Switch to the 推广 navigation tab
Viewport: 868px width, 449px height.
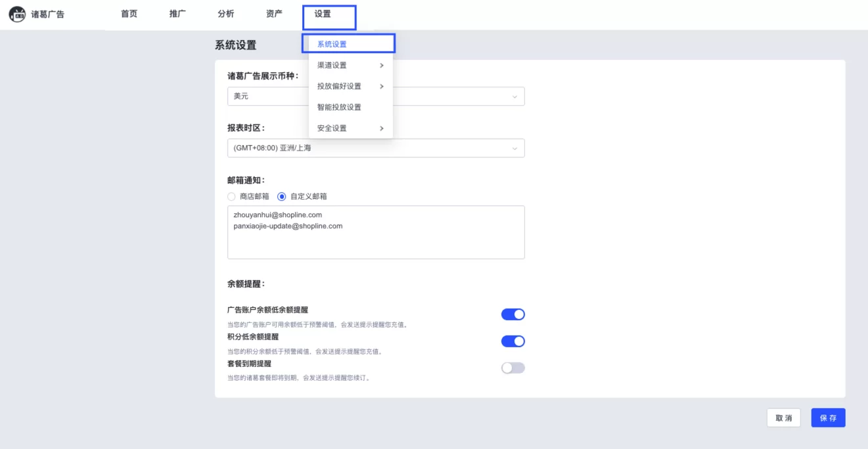pos(177,12)
